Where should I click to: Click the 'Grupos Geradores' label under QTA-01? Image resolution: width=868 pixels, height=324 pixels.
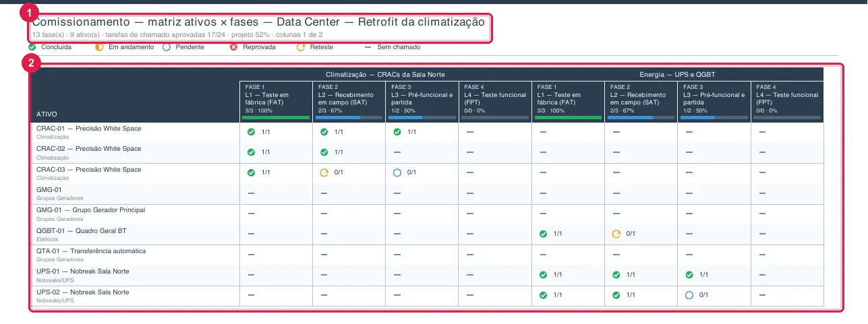[x=60, y=259]
